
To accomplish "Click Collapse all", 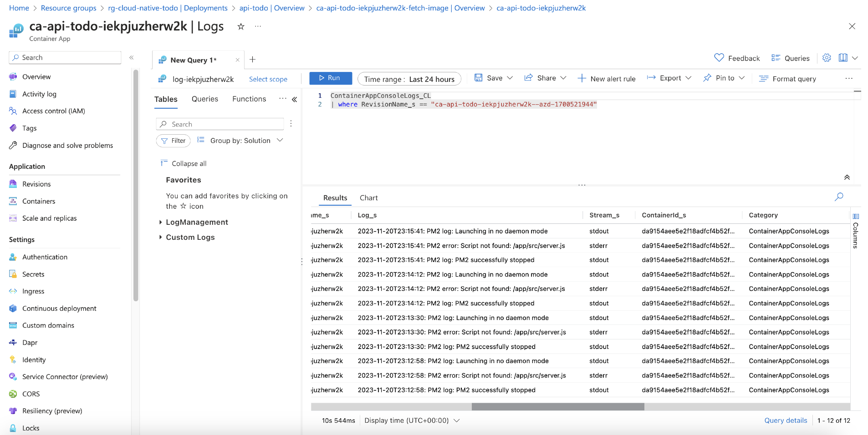I will (183, 163).
